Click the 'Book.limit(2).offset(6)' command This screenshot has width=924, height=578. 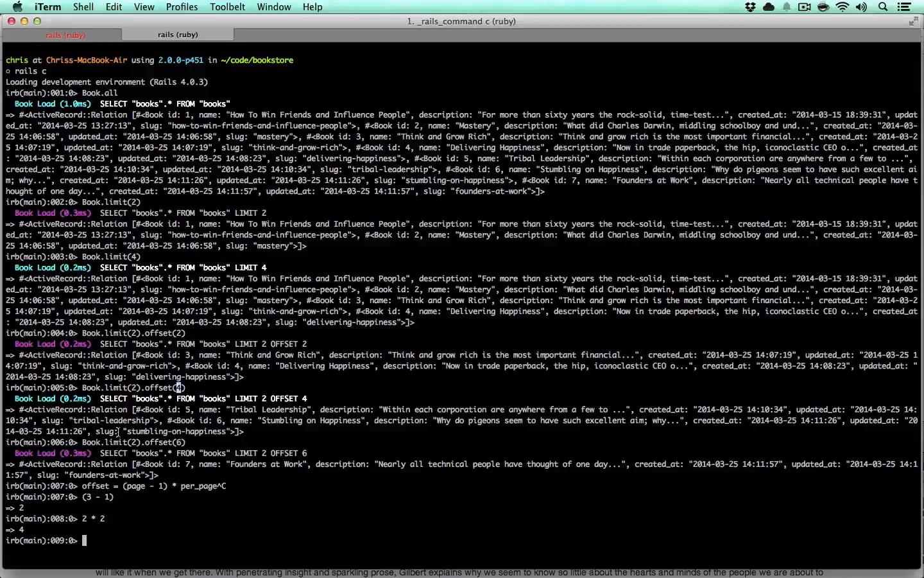coord(133,442)
